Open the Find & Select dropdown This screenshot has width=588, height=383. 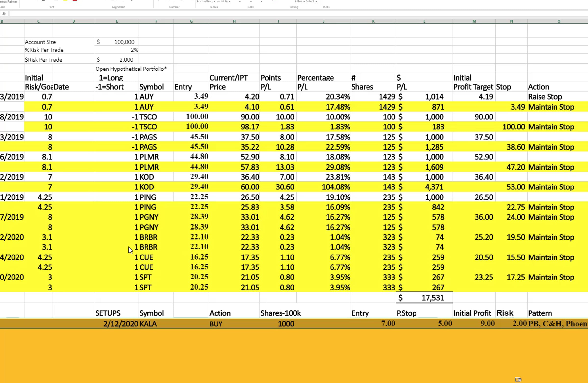pyautogui.click(x=311, y=1)
